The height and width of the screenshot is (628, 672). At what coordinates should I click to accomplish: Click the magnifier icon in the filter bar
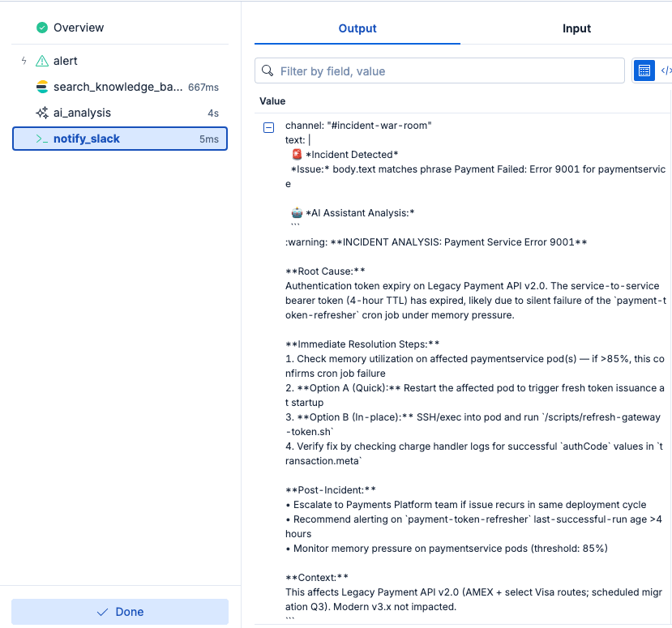pos(268,70)
